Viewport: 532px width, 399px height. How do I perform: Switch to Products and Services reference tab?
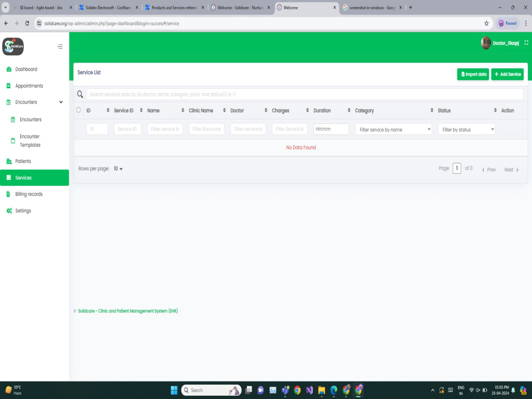pos(174,7)
